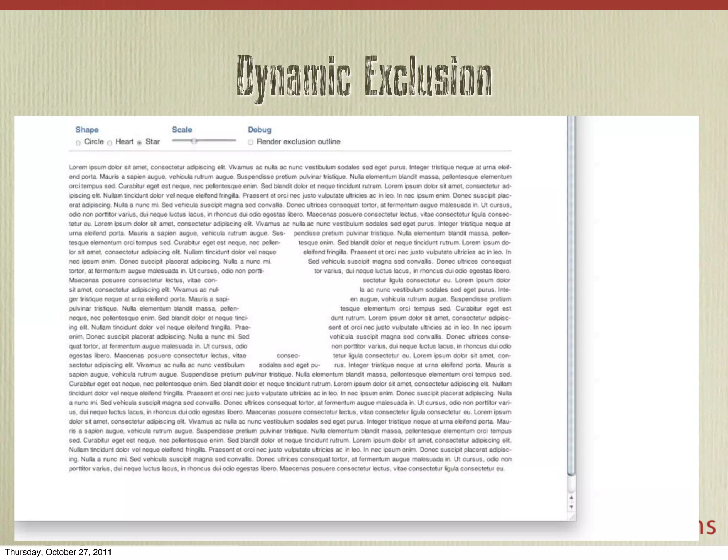Click the Scale heading label

coord(182,130)
